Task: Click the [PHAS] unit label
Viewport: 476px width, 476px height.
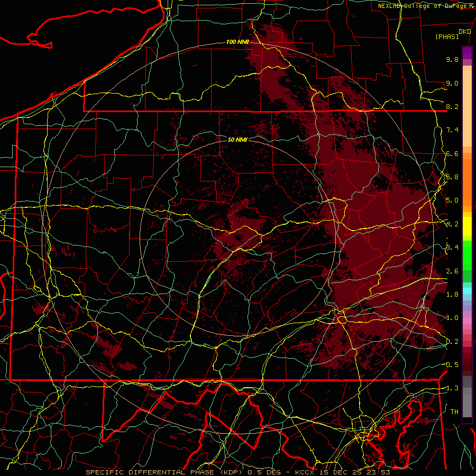Action: [447, 36]
